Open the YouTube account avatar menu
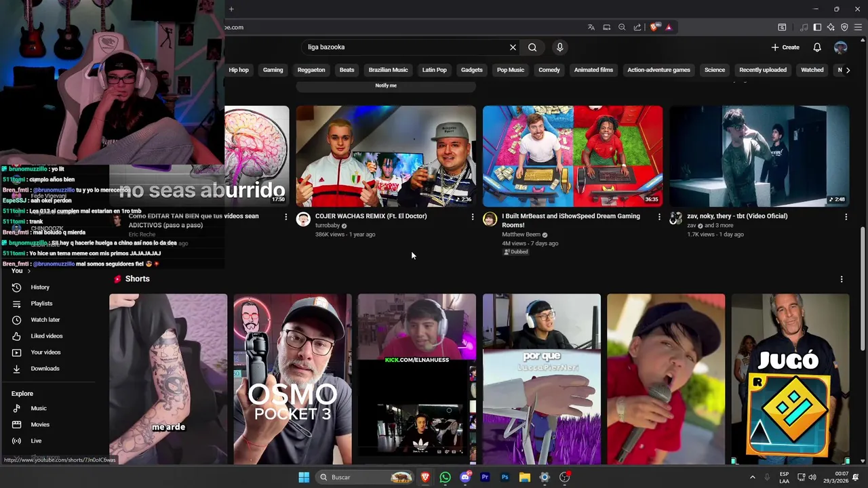 pyautogui.click(x=840, y=47)
